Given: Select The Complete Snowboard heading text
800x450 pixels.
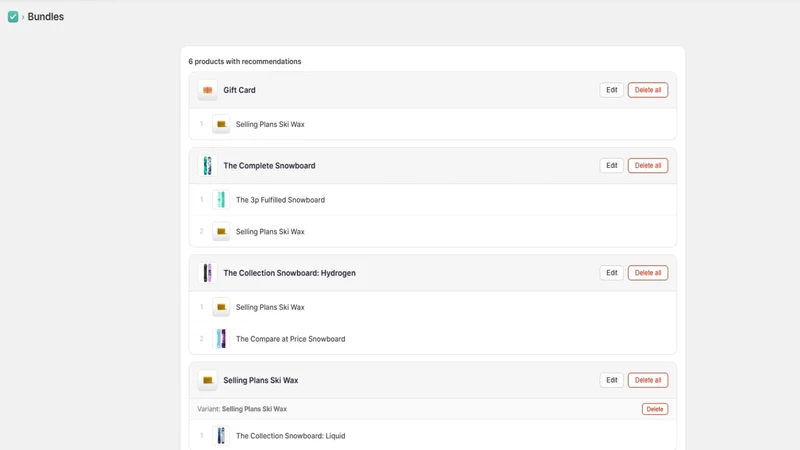Looking at the screenshot, I should point(269,166).
